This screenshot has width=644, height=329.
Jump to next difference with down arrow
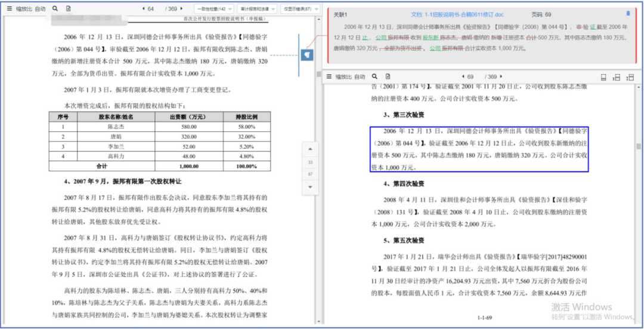click(x=310, y=187)
